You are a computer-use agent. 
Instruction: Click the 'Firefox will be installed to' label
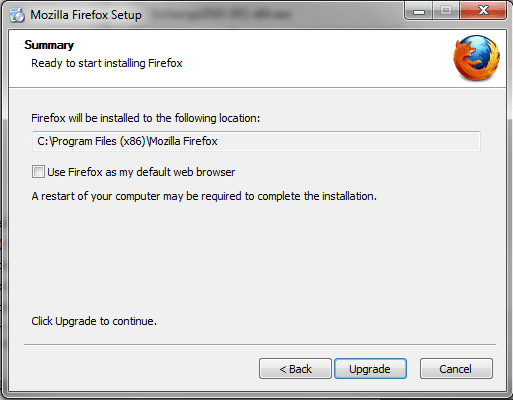(x=145, y=118)
